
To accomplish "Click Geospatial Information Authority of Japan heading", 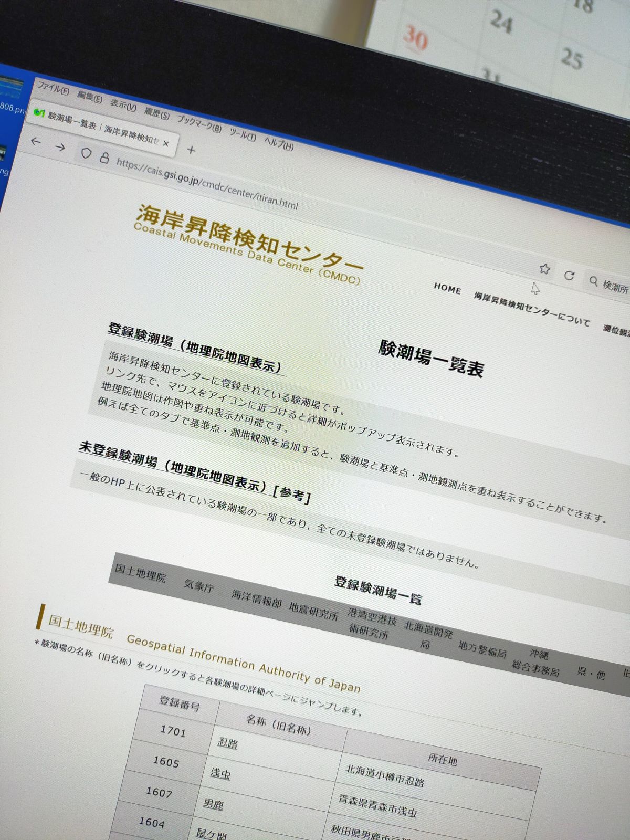I will (x=243, y=664).
